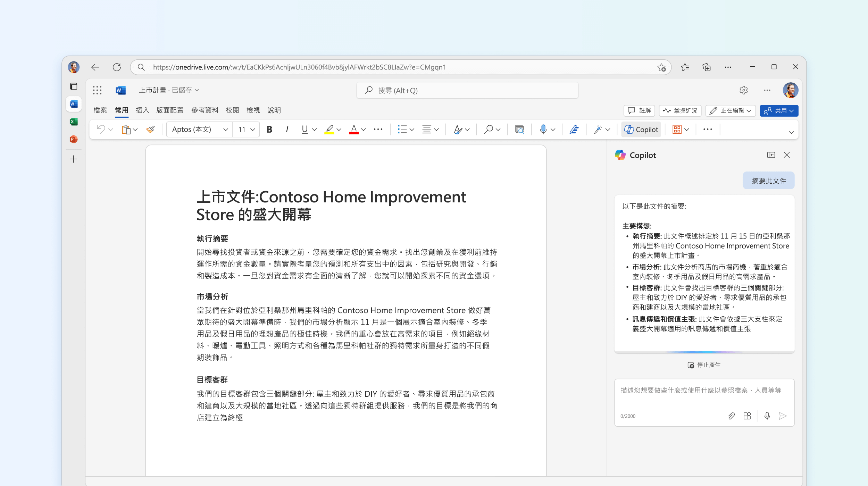Click the 共用 button
The image size is (868, 486).
pyautogui.click(x=777, y=110)
